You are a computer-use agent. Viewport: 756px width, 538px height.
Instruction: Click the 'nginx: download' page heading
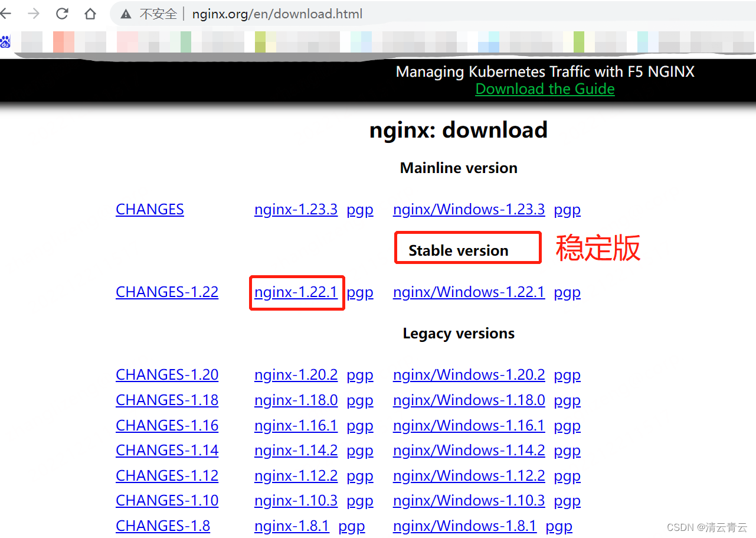pos(459,131)
